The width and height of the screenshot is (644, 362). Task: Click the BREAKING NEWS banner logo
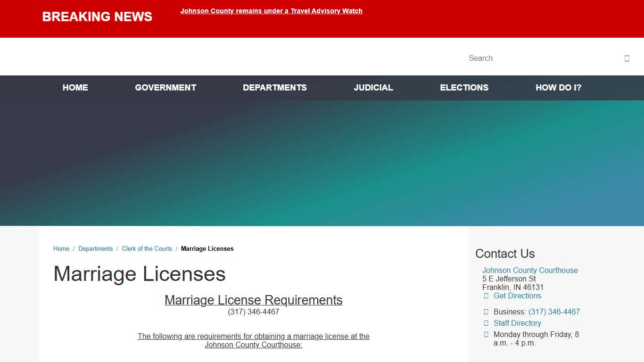pos(97,16)
